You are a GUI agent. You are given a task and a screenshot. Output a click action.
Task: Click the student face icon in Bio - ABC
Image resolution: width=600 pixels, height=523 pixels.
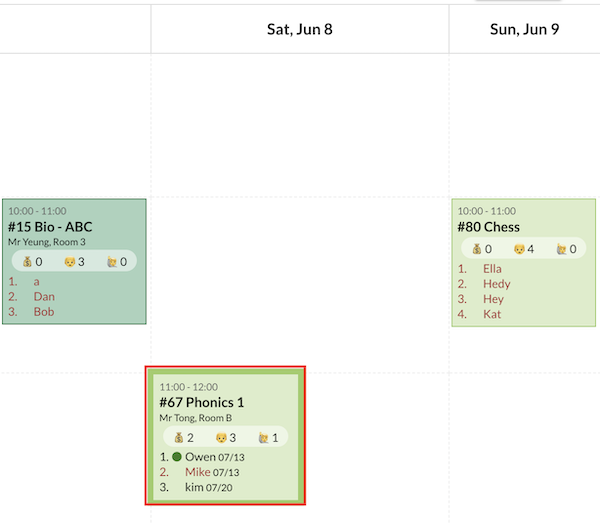tap(69, 262)
